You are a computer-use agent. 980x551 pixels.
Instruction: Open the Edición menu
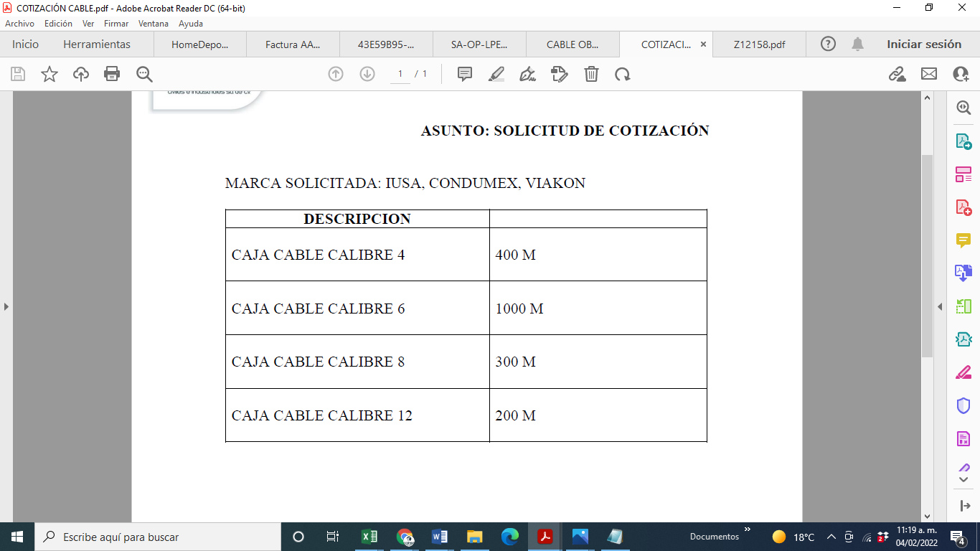pos(58,24)
